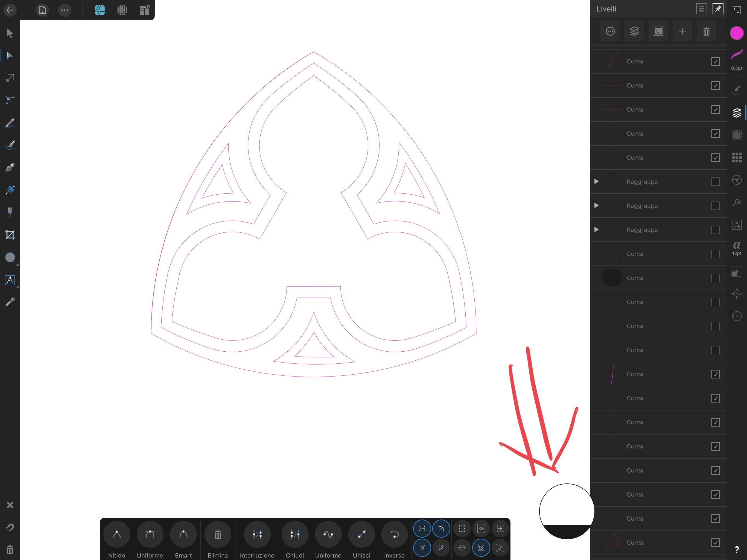Switch to the Pixel persona
Viewport: 747px width, 560px height.
[122, 10]
